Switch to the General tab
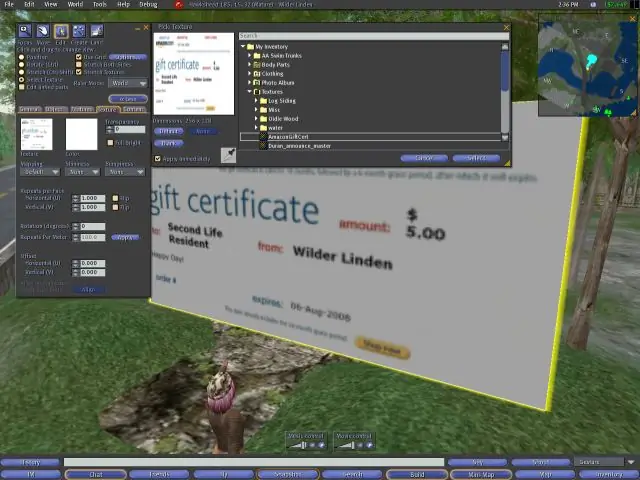 coord(30,109)
